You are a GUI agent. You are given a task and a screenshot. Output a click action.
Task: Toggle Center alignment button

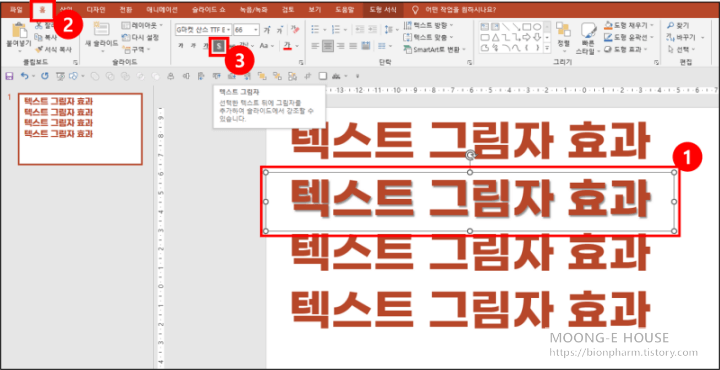click(328, 46)
